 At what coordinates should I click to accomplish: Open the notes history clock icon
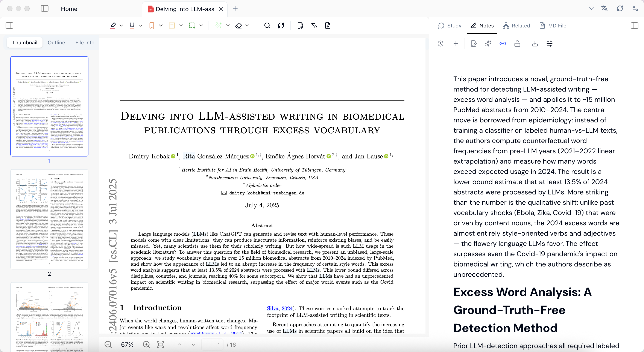tap(440, 44)
